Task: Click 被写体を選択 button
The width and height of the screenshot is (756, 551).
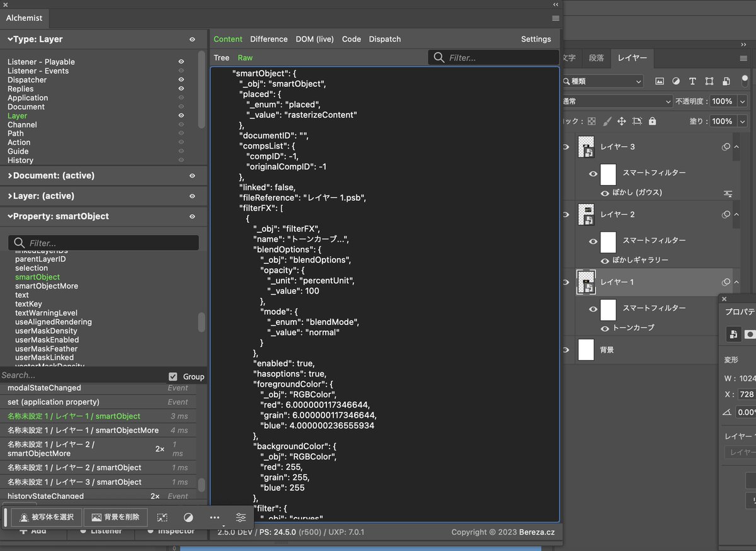Action: (45, 517)
